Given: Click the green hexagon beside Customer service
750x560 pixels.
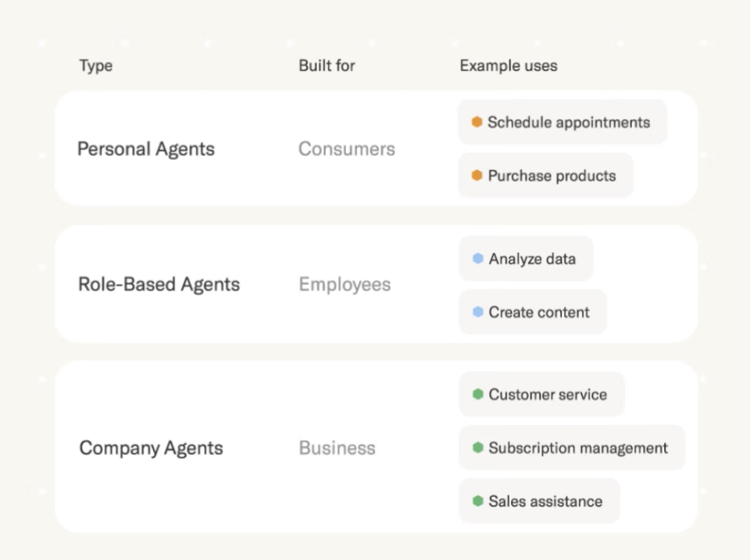Looking at the screenshot, I should point(477,394).
